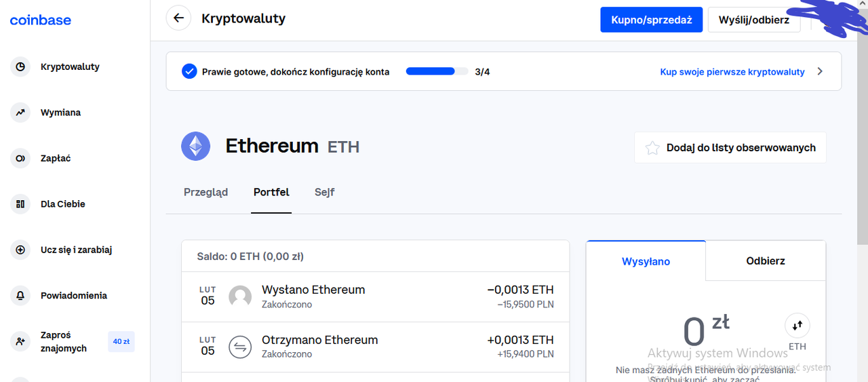Open the Dla Ciebie sidebar icon
Screen dimensions: 868x382
(20, 204)
